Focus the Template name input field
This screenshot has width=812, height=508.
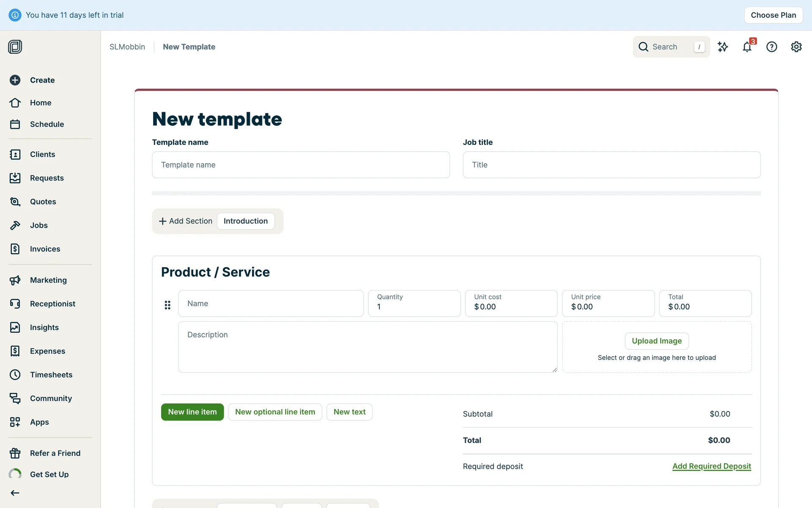301,165
